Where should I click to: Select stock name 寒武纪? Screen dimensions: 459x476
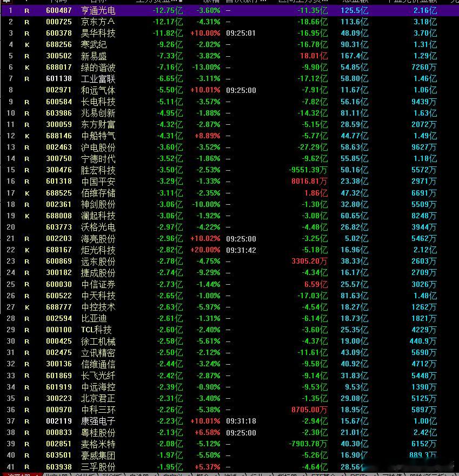tap(94, 45)
